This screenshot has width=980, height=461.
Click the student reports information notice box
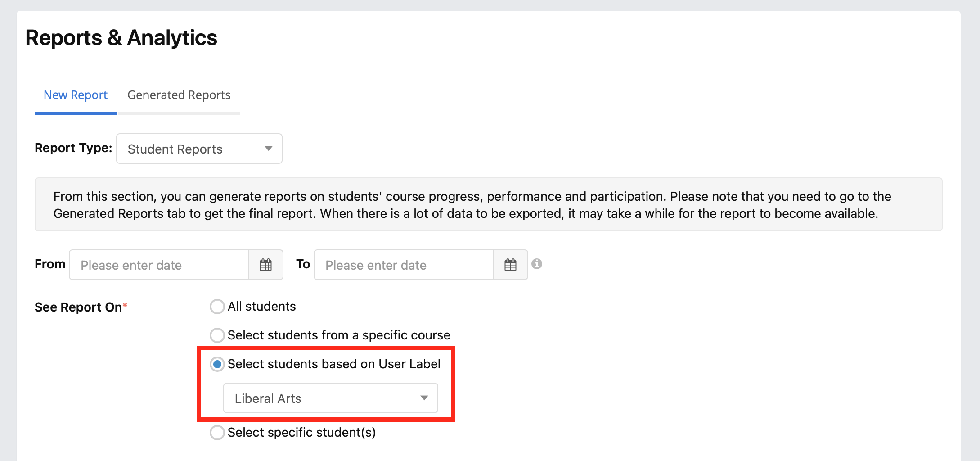click(x=489, y=204)
